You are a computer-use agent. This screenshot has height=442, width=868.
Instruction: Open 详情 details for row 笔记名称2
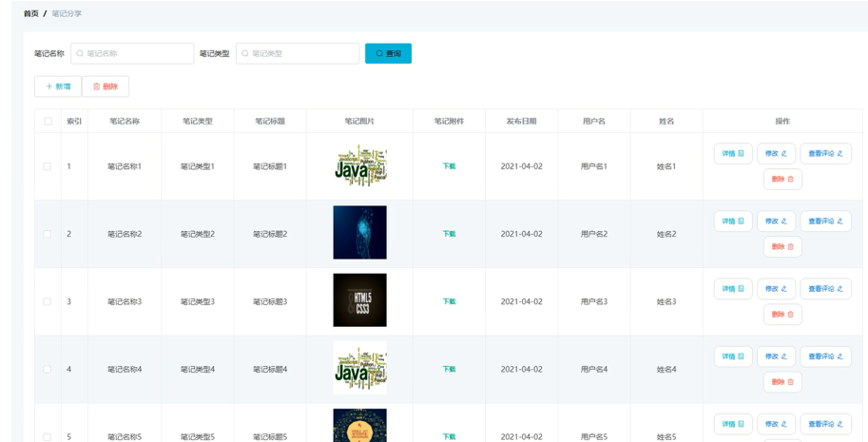(733, 221)
